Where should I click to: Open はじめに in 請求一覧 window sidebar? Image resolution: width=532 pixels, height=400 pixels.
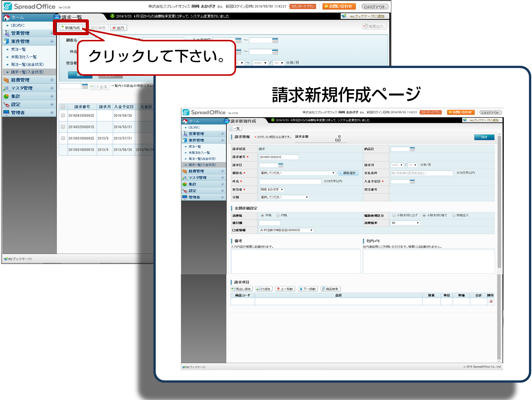point(18,25)
